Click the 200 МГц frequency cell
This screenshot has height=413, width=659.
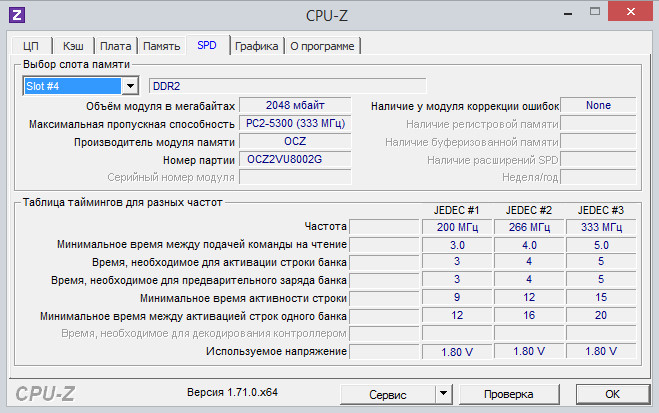click(x=457, y=227)
